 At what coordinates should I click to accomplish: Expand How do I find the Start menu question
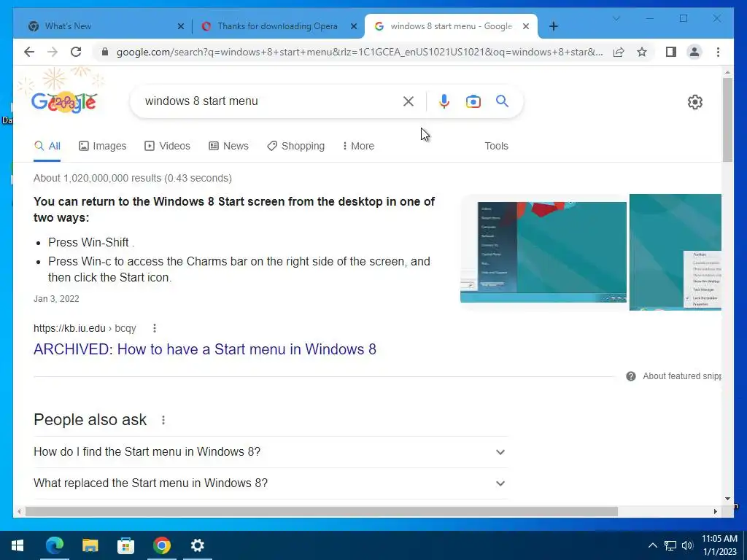271,452
